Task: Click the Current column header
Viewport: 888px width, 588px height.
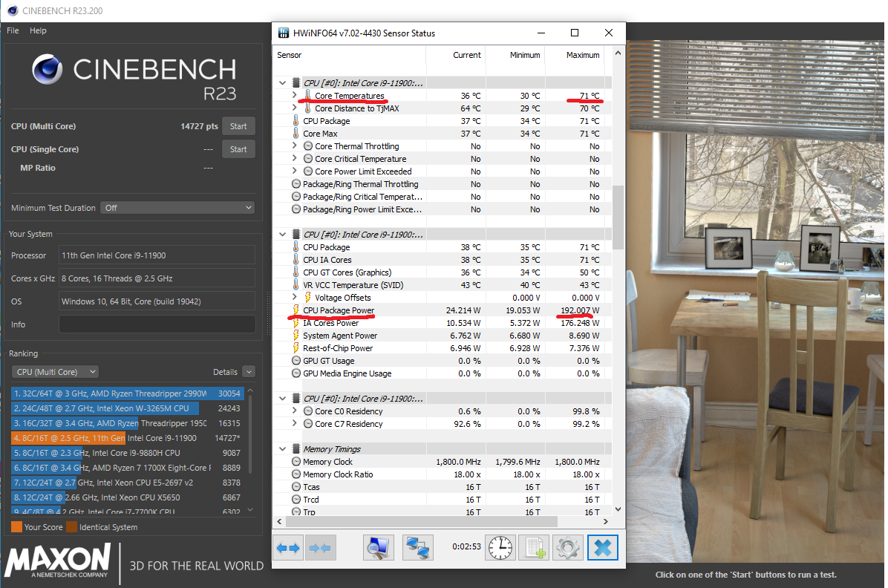Action: click(x=467, y=55)
